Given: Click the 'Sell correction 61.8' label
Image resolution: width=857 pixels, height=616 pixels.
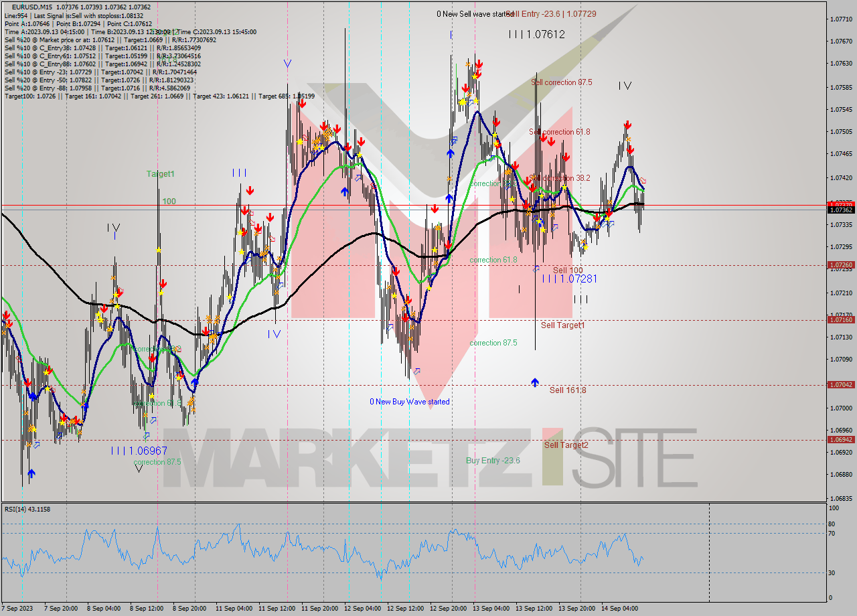Looking at the screenshot, I should point(560,132).
